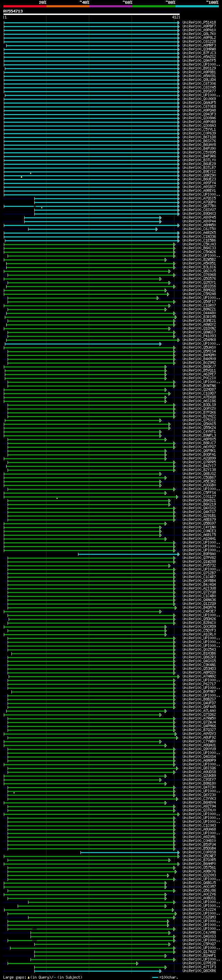Select hit UniRef100_Q3HRW8
The height and width of the screenshot is (980, 222).
199,49
